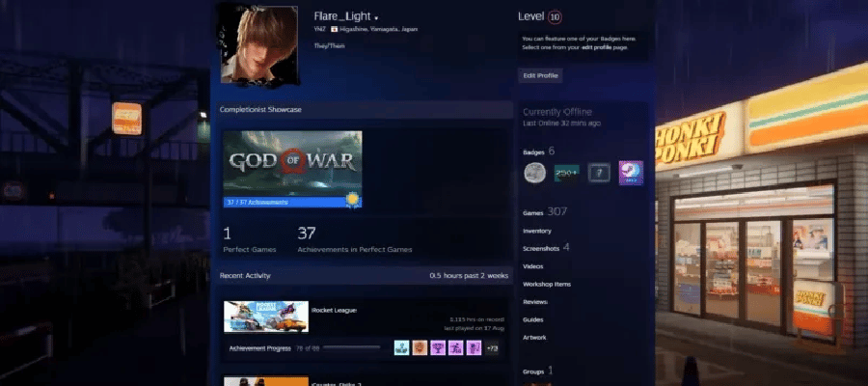This screenshot has width=868, height=386.
Task: Click the Completionist Showcase header
Action: click(x=260, y=110)
